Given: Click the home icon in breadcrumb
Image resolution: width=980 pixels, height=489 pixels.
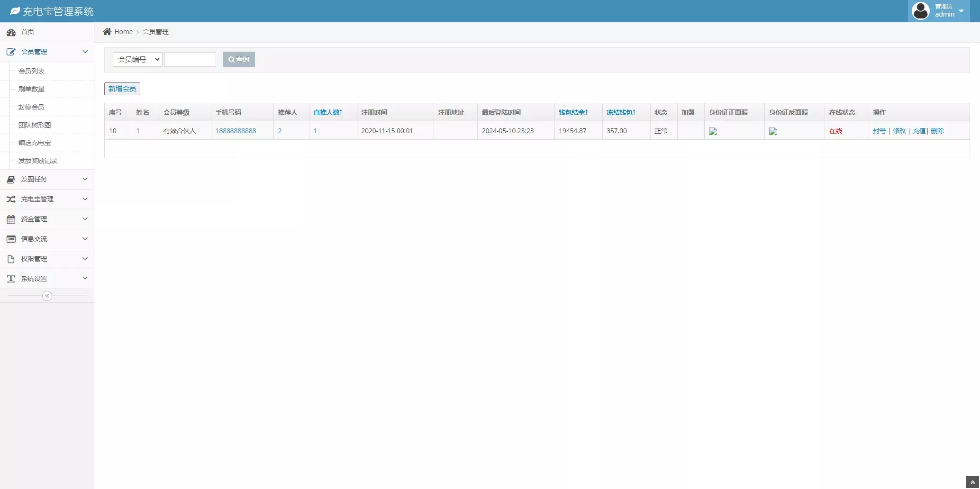Looking at the screenshot, I should (107, 32).
